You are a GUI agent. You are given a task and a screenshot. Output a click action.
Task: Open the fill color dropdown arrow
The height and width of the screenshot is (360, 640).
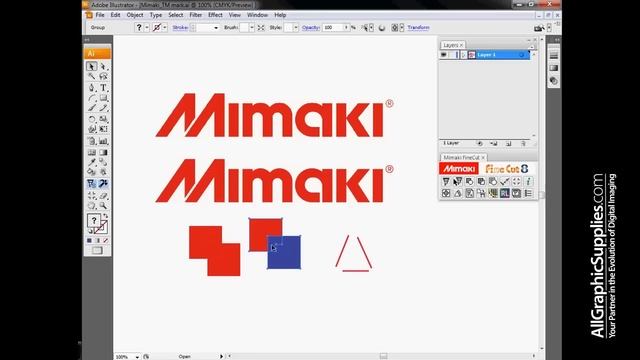coord(147,27)
